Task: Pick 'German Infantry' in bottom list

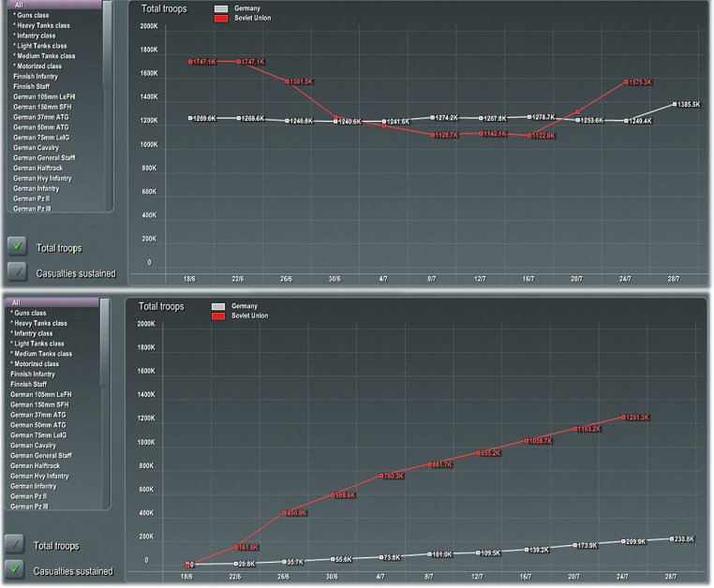Action: pyautogui.click(x=33, y=486)
